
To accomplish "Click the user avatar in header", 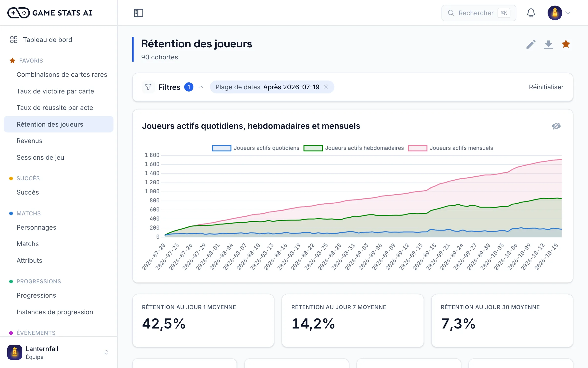I will coord(555,13).
